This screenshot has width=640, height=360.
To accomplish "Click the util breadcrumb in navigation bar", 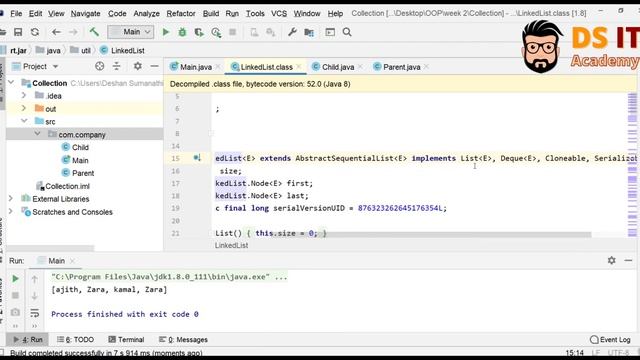I will (81, 50).
